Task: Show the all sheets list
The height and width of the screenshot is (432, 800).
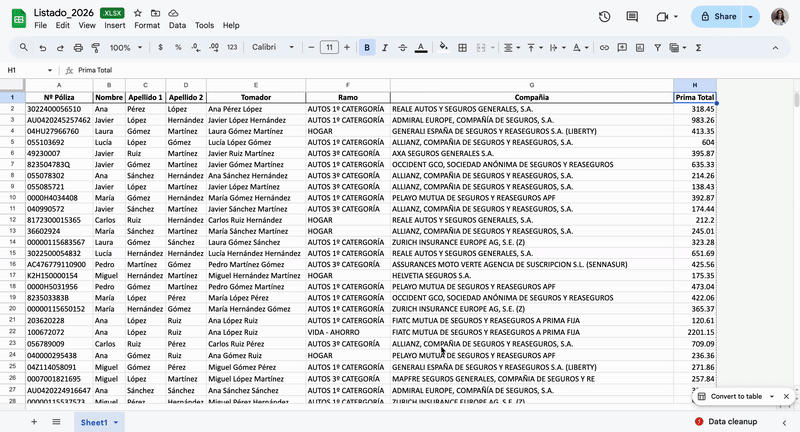Action: coord(56,422)
